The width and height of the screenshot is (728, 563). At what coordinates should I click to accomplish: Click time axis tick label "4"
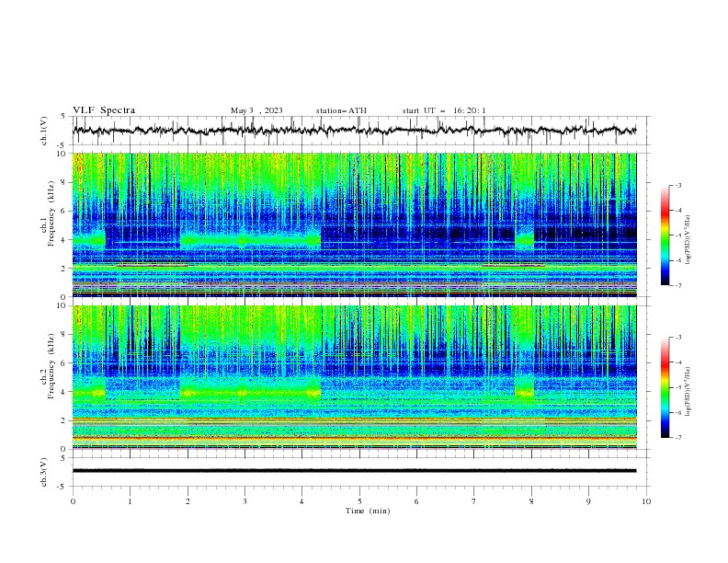(301, 501)
